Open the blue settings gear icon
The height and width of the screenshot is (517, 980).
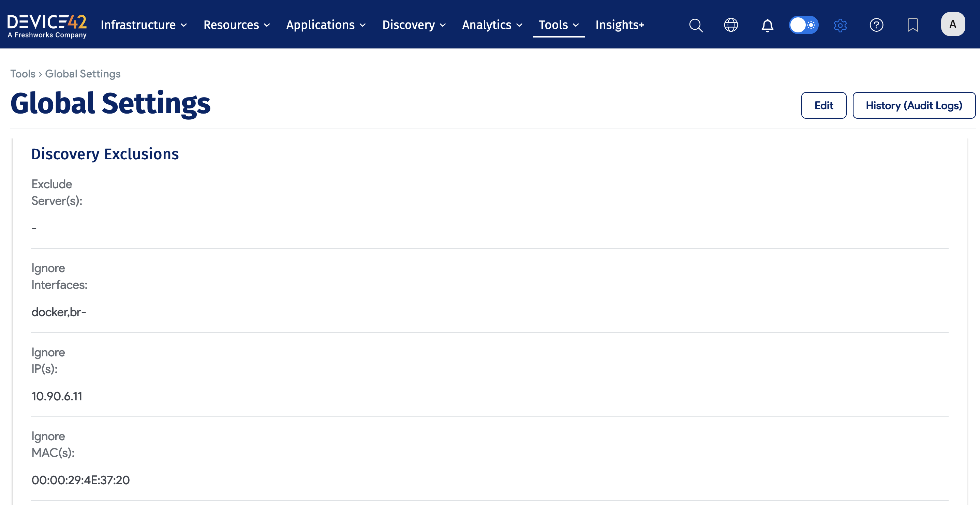(840, 25)
